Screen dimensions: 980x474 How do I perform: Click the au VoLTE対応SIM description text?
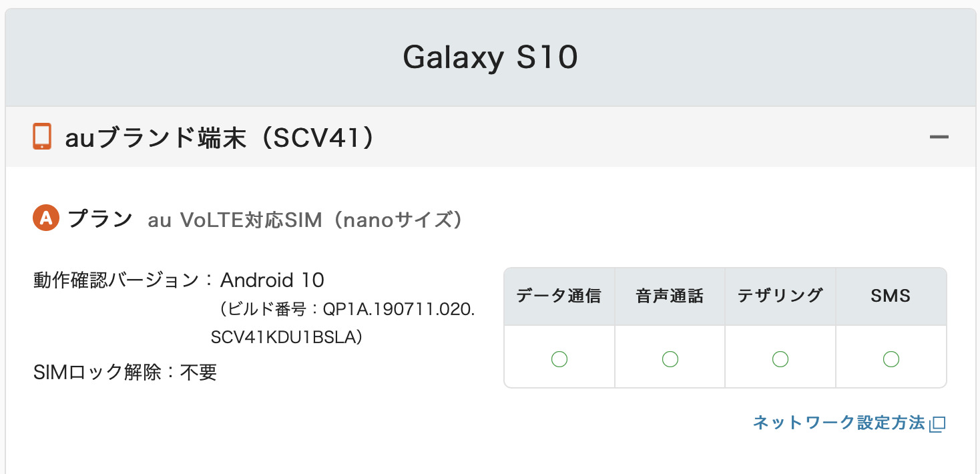(x=305, y=220)
